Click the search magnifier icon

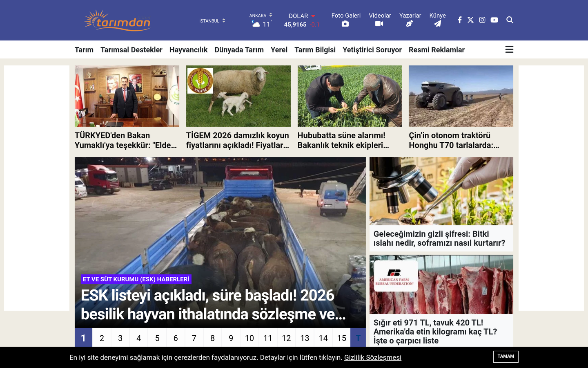[x=510, y=20]
